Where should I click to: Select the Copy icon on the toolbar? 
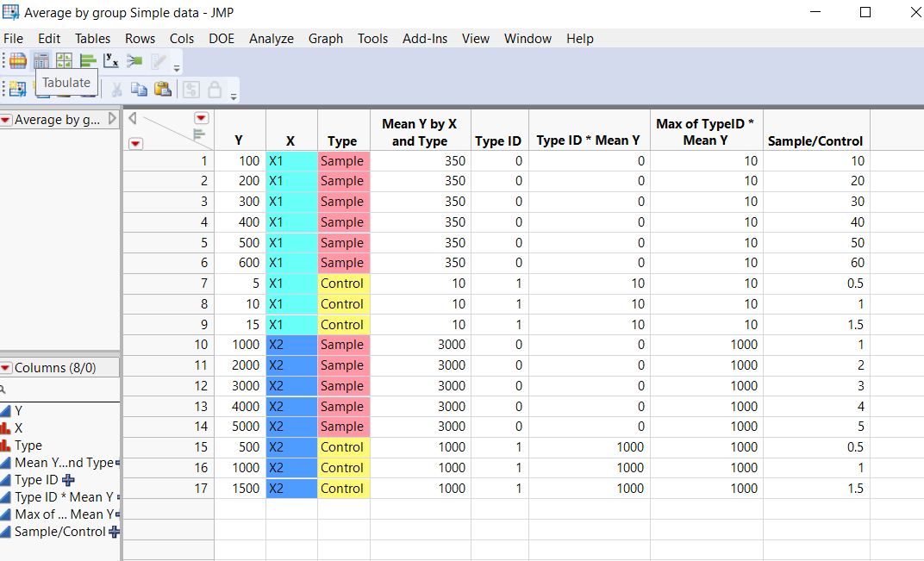tap(139, 89)
